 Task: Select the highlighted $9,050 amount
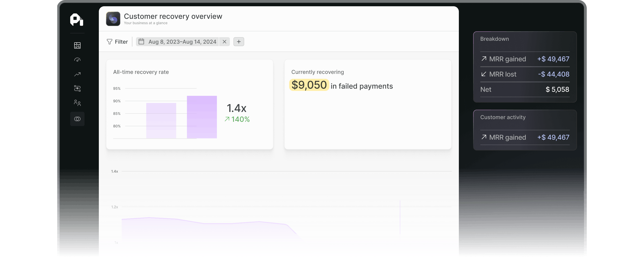[309, 85]
